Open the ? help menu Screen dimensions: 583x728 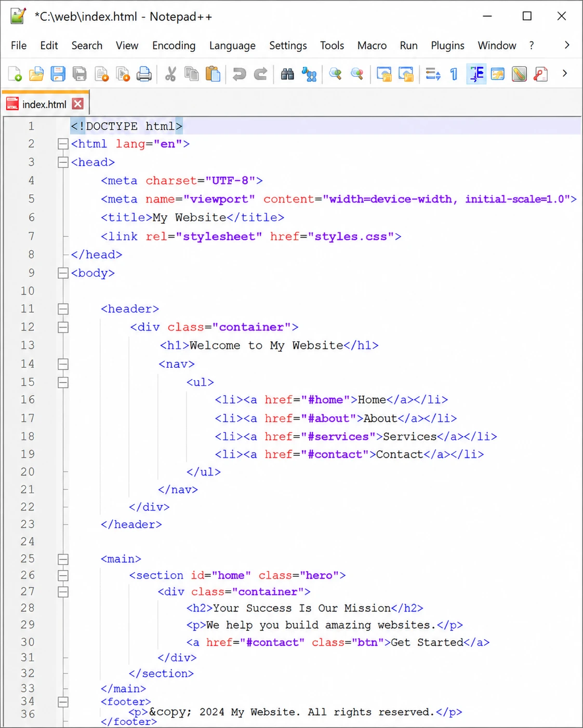[532, 46]
